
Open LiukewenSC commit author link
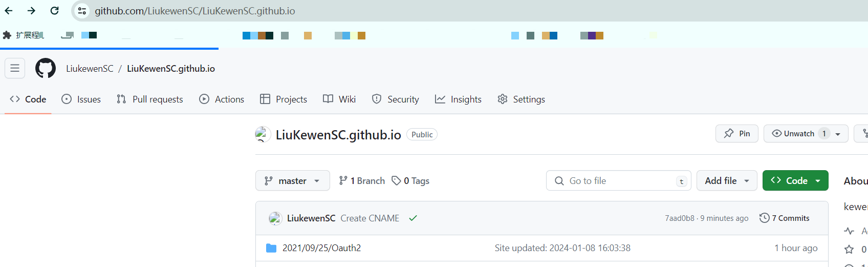click(311, 218)
